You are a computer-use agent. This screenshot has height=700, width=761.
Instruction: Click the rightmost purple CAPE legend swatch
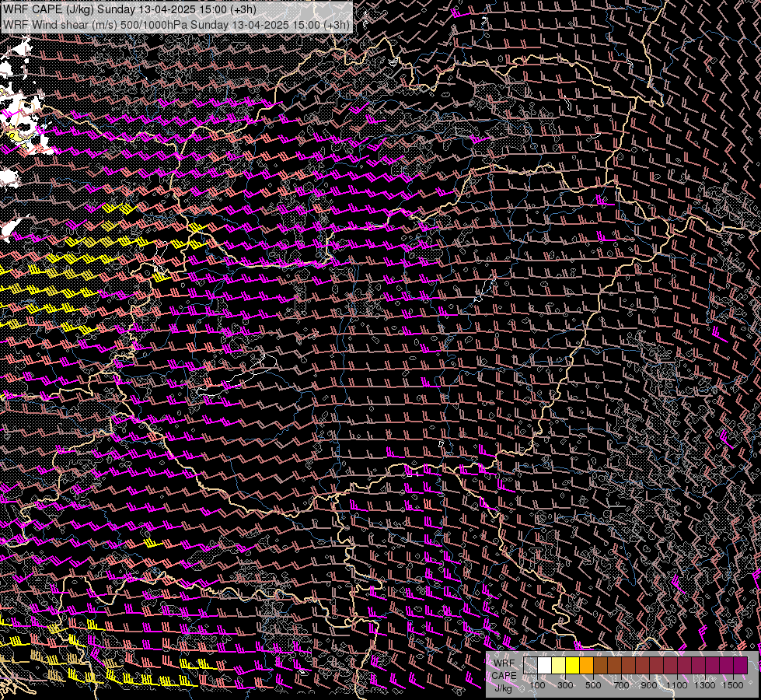click(x=741, y=666)
